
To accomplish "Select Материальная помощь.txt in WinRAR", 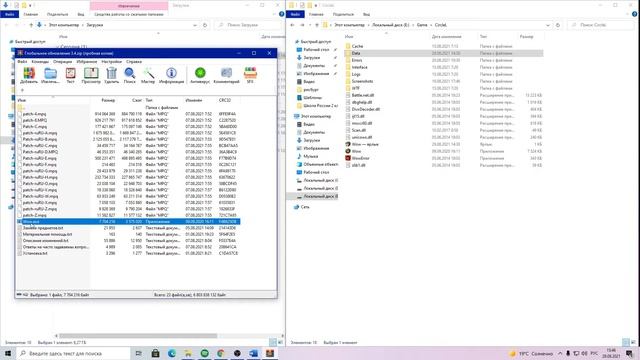I will [47, 234].
